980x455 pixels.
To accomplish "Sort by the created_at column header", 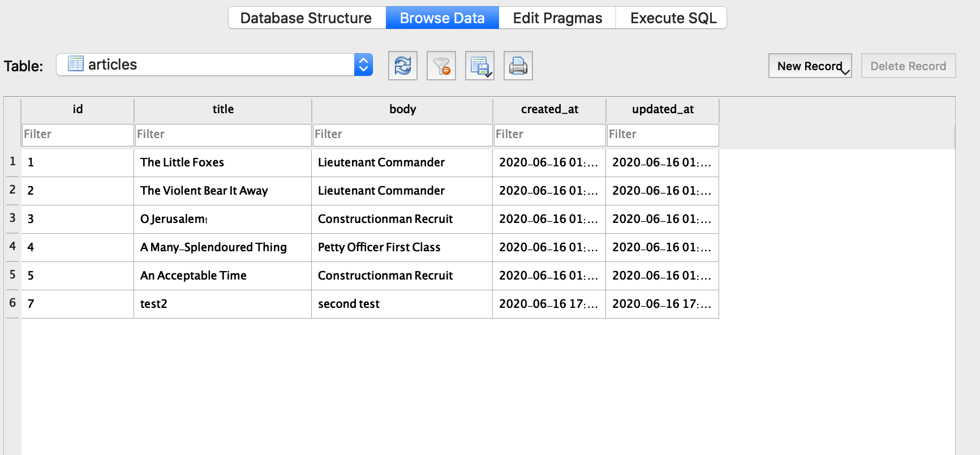I will [549, 109].
